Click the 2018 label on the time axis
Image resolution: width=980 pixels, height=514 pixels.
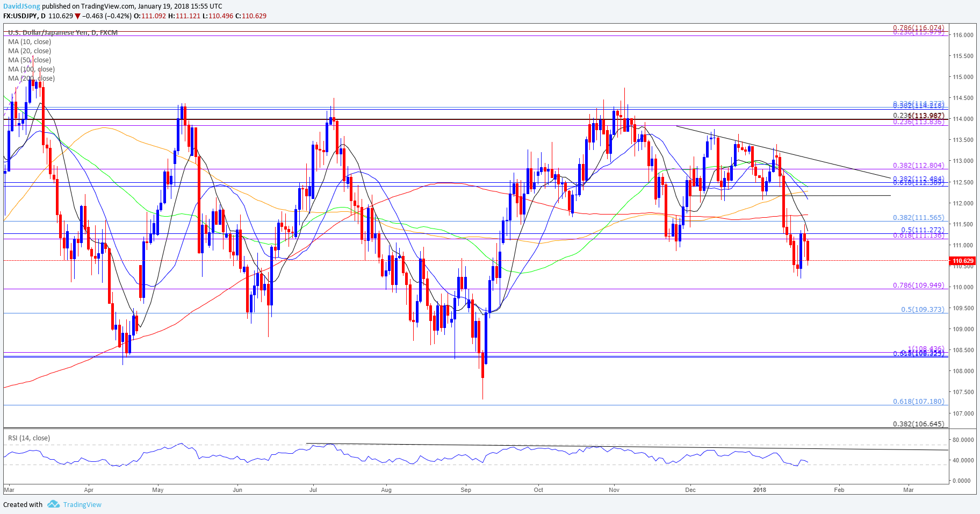760,490
